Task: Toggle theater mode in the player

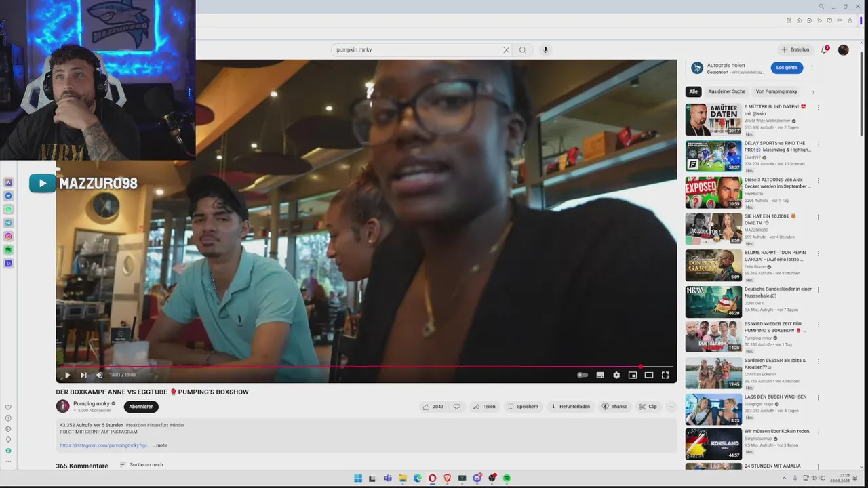Action: tap(649, 375)
